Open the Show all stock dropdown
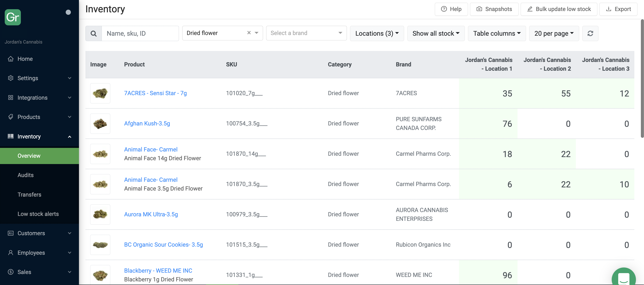The image size is (644, 285). [436, 33]
